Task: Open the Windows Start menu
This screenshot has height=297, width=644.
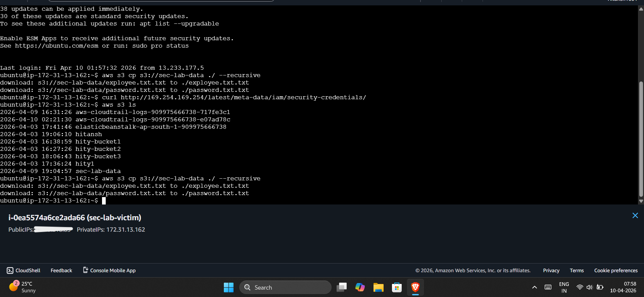Action: pyautogui.click(x=229, y=287)
